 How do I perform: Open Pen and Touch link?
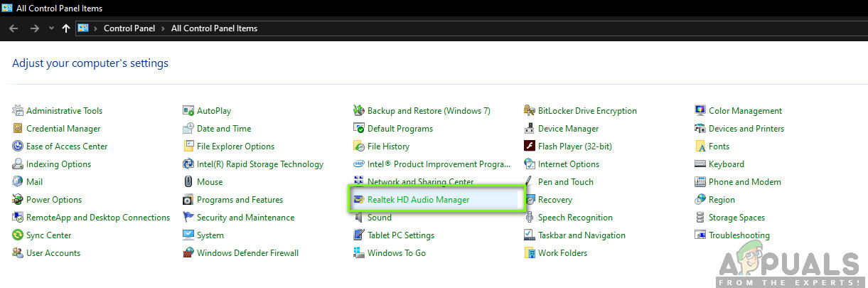(566, 182)
